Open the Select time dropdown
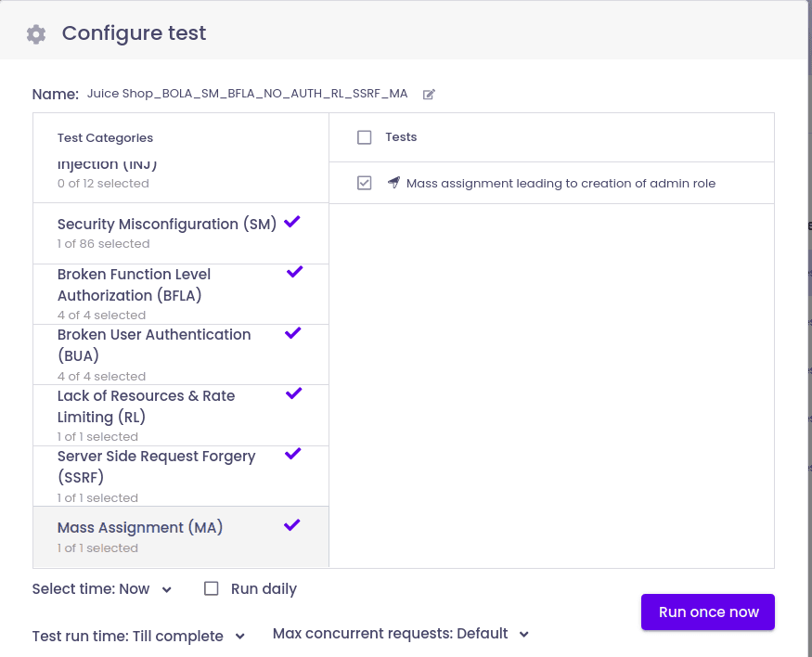The width and height of the screenshot is (812, 657). pyautogui.click(x=102, y=589)
